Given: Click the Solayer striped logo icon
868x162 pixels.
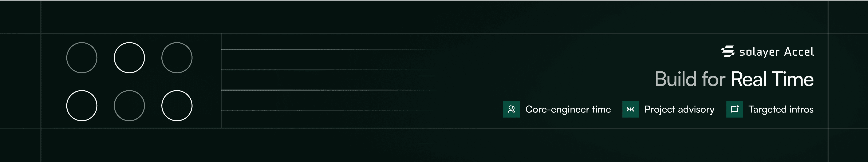Looking at the screenshot, I should (x=728, y=52).
